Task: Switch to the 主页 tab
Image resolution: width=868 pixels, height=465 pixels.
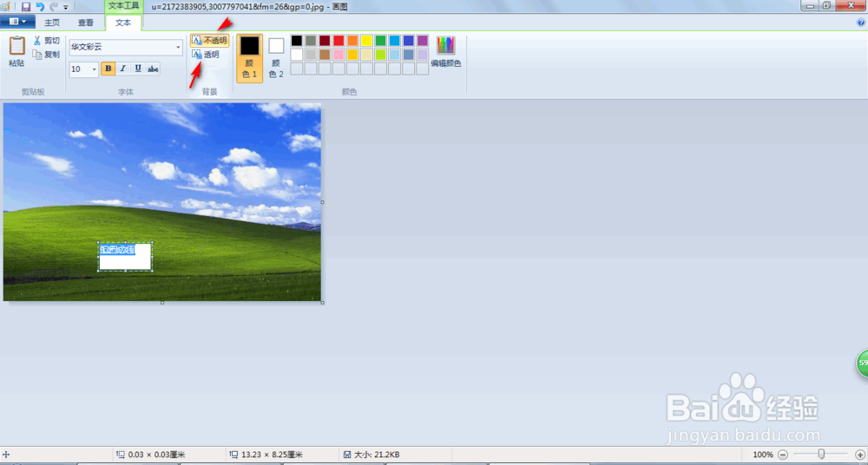Action: click(x=53, y=23)
